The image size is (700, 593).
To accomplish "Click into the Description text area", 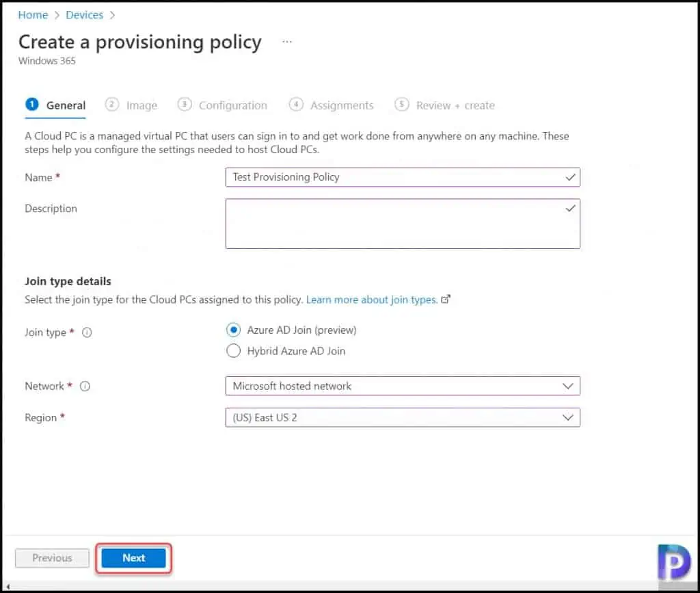I will (402, 224).
